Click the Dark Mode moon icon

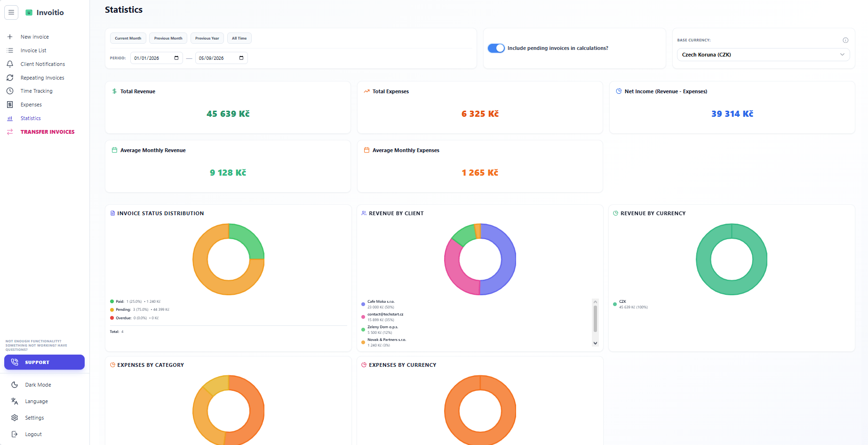(x=15, y=385)
